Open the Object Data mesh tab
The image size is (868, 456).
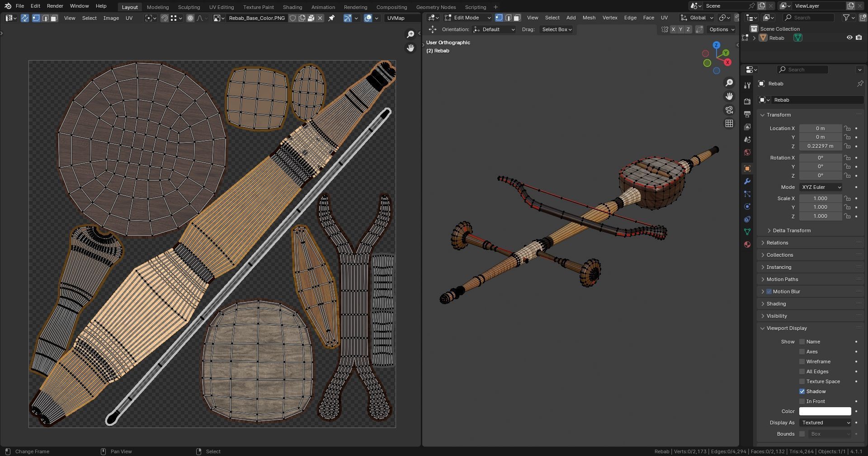[747, 232]
